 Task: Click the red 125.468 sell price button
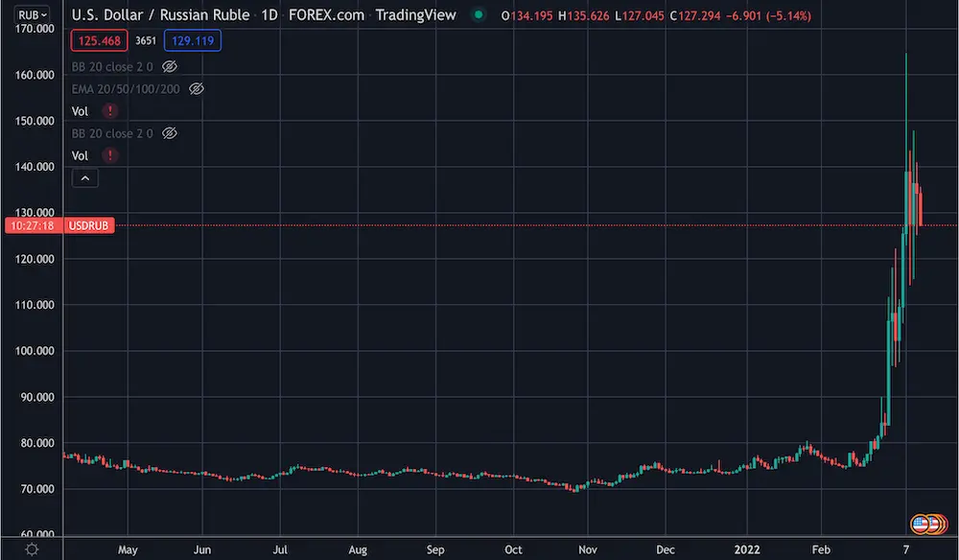(x=99, y=41)
